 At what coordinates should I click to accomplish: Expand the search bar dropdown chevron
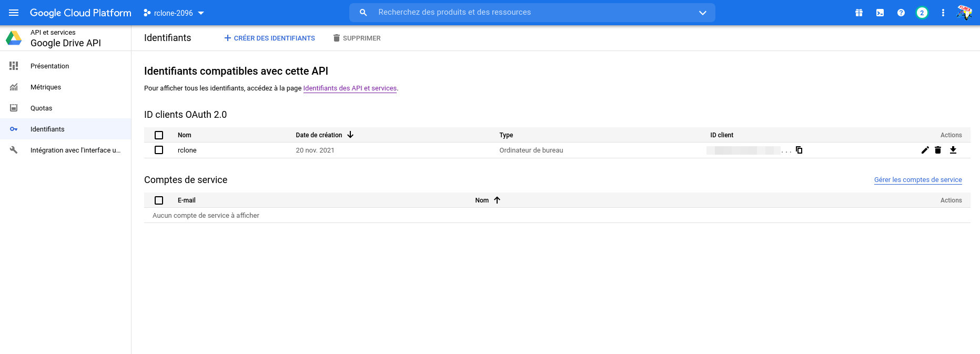coord(703,13)
